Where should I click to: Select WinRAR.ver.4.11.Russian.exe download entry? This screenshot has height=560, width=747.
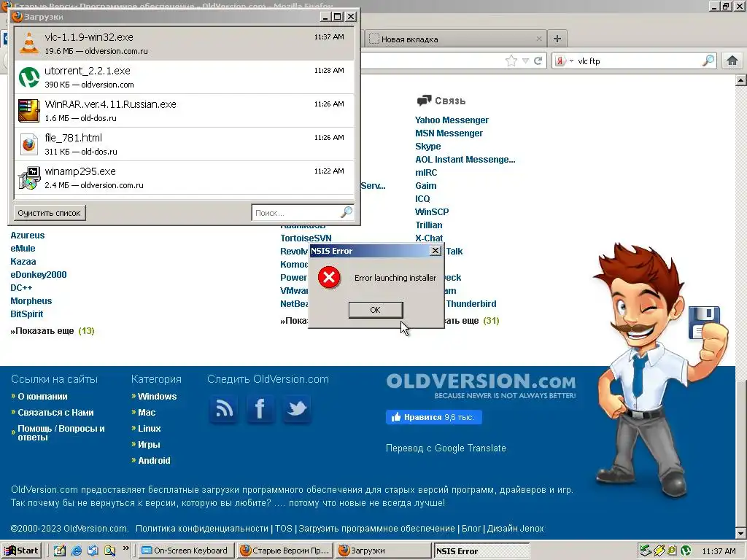[185, 111]
